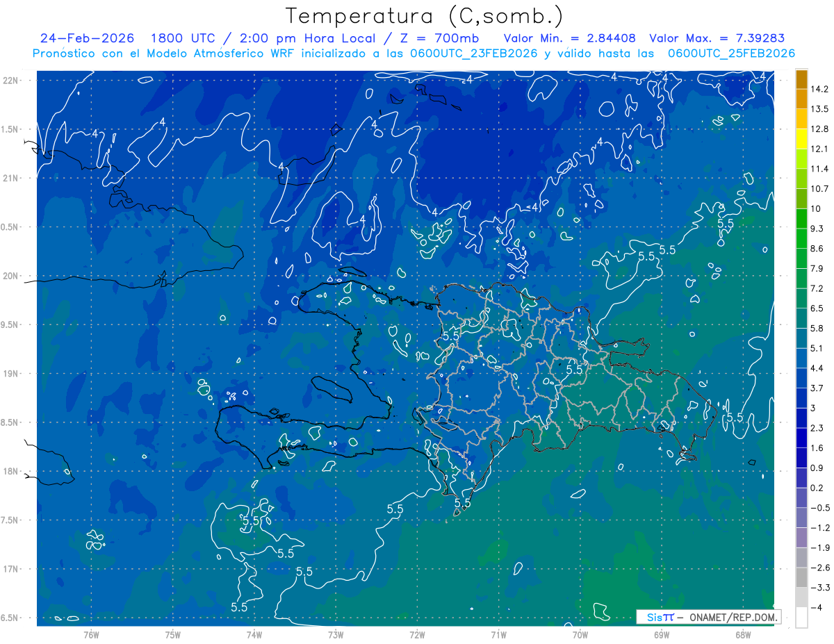Click the 'SisTT - ONAMET/REP.DOM.' credit label
The height and width of the screenshot is (644, 834).
(x=709, y=617)
